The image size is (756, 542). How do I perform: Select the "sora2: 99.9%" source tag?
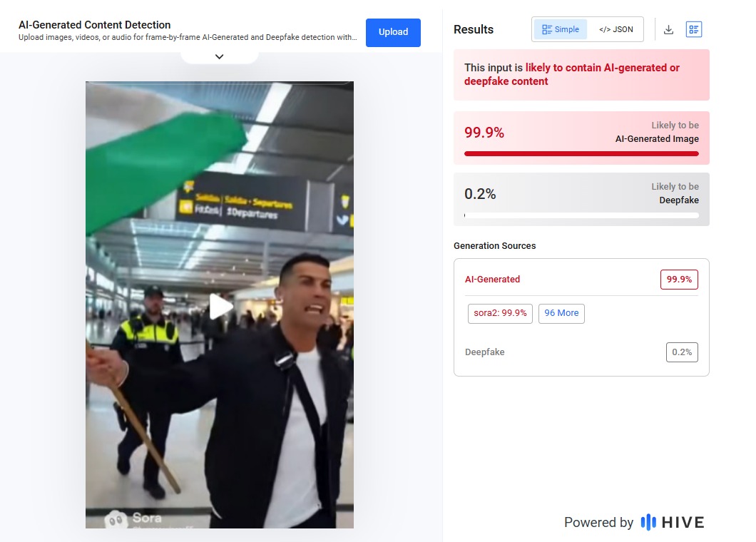coord(500,313)
